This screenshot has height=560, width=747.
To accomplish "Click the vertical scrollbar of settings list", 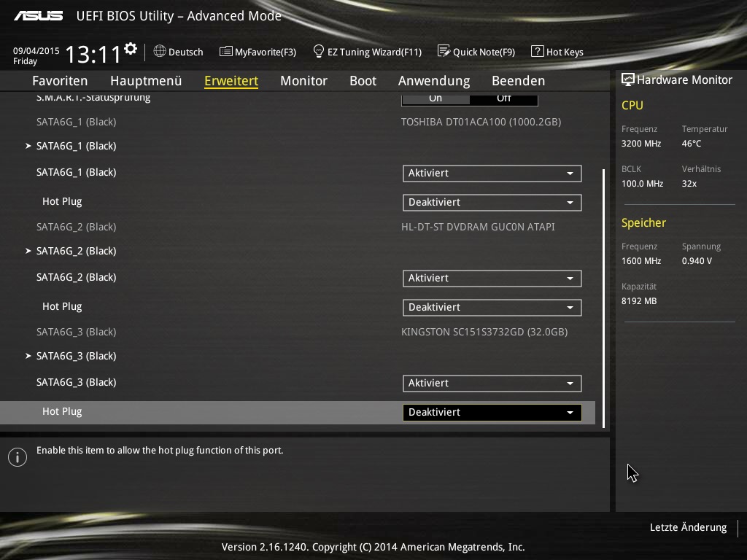I will (x=603, y=298).
